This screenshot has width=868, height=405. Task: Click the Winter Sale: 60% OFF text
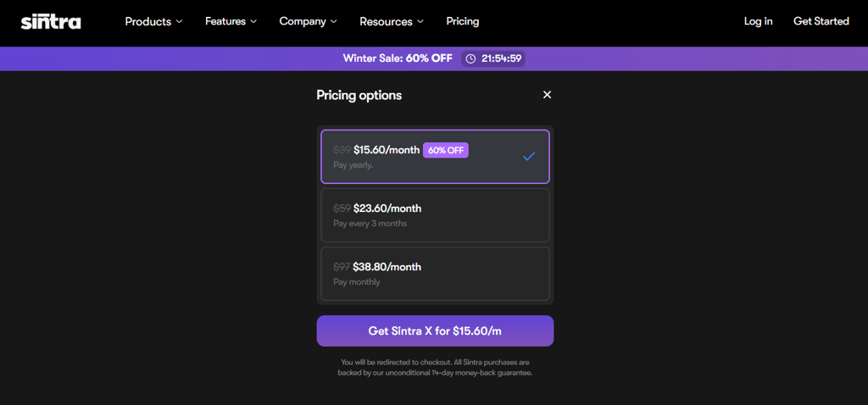(x=398, y=58)
